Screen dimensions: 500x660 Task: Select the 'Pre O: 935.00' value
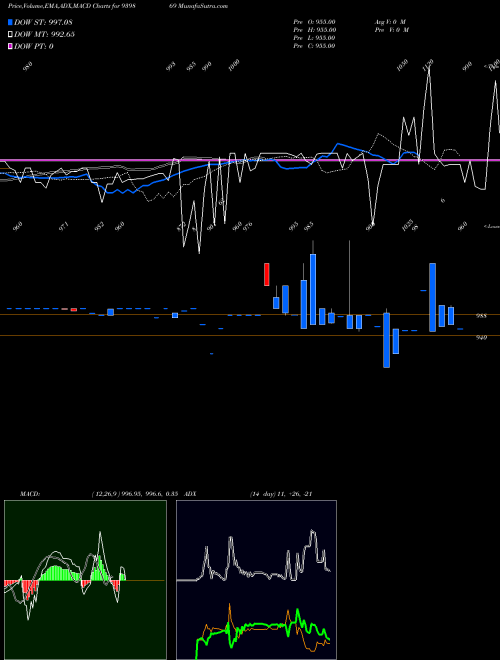pos(314,22)
